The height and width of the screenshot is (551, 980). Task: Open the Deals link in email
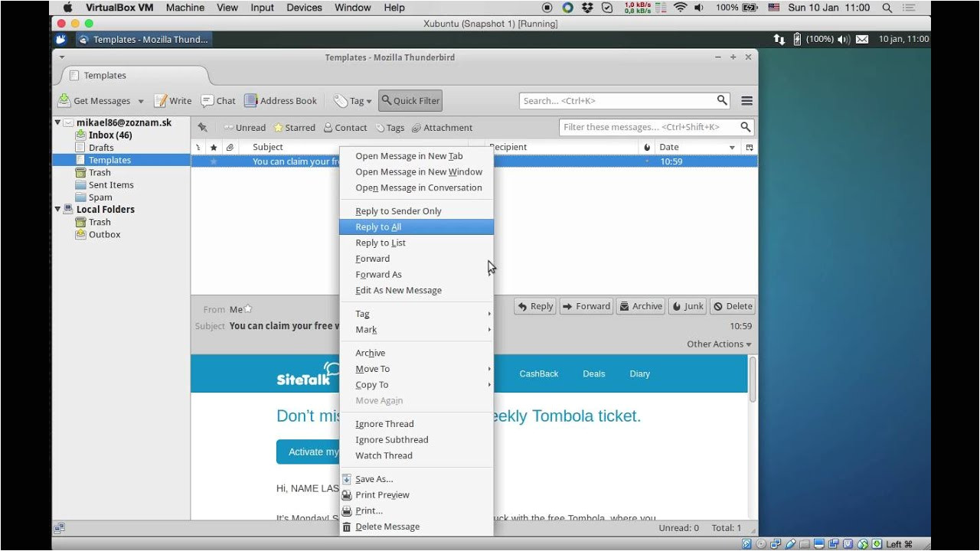[x=594, y=374]
